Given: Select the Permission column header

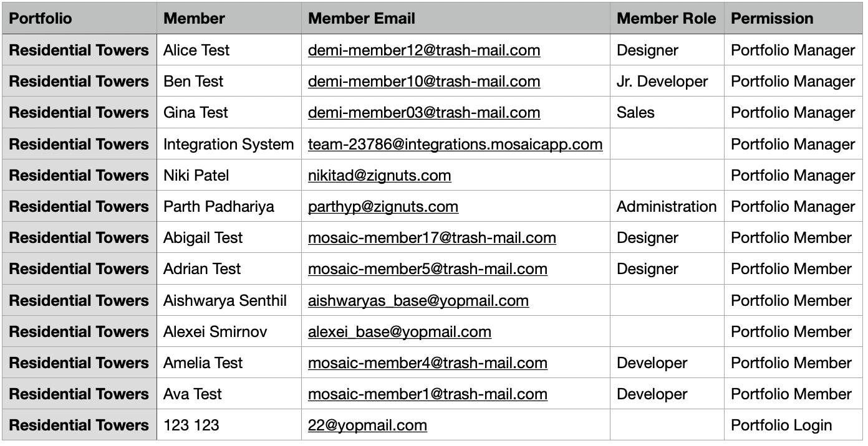Looking at the screenshot, I should pos(793,18).
